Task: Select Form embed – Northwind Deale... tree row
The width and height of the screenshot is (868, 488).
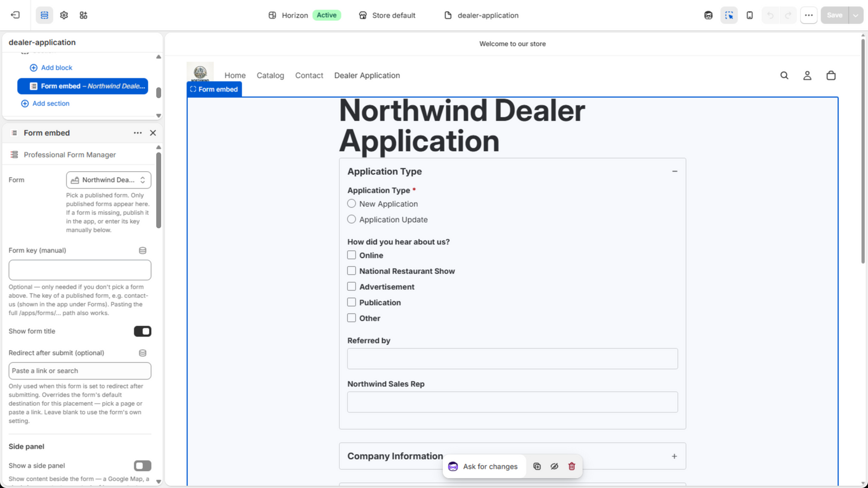Action: tap(82, 86)
